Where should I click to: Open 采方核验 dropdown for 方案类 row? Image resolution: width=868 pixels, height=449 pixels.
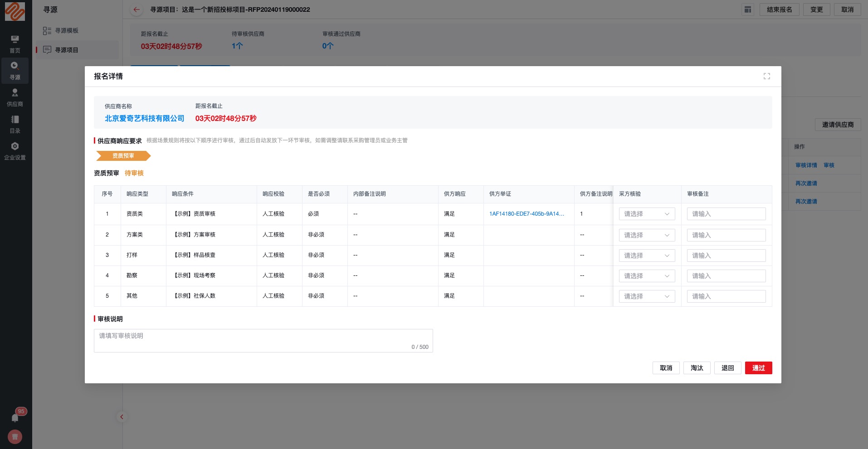647,235
